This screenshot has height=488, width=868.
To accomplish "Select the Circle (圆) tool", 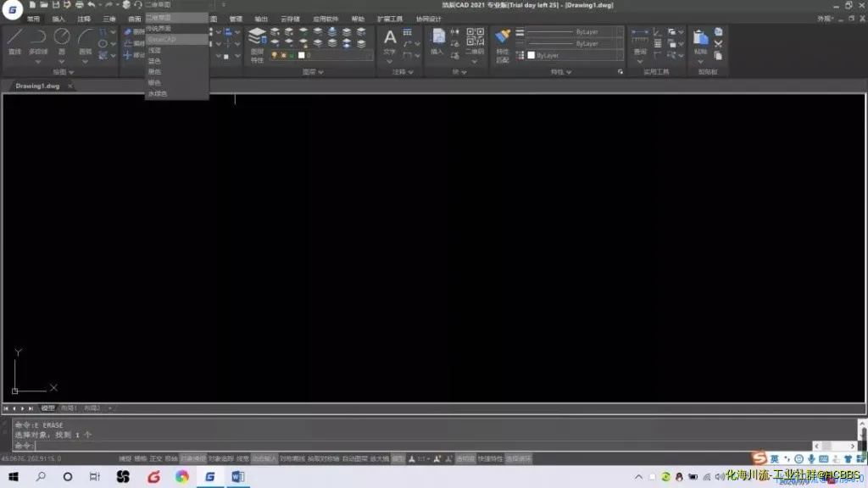I will (61, 41).
